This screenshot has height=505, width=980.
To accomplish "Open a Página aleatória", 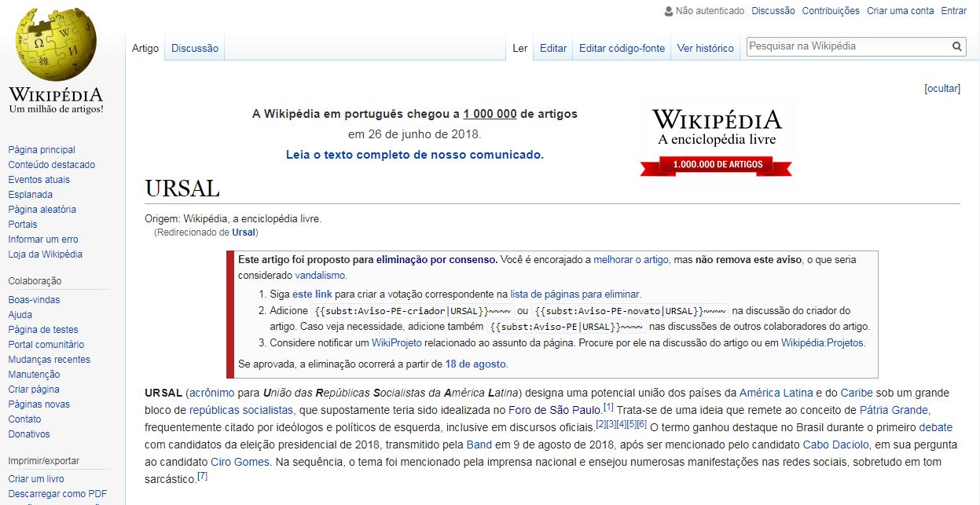I will coord(42,209).
